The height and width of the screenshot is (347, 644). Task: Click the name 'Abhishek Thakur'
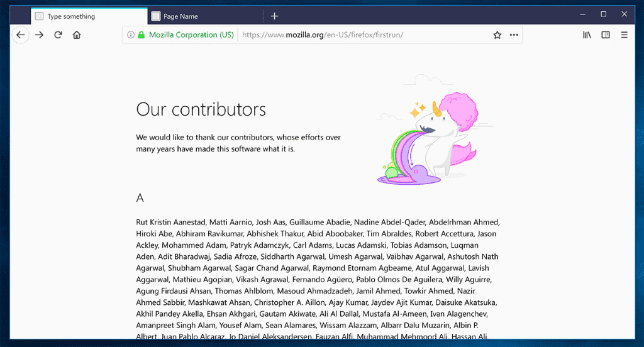pos(275,234)
